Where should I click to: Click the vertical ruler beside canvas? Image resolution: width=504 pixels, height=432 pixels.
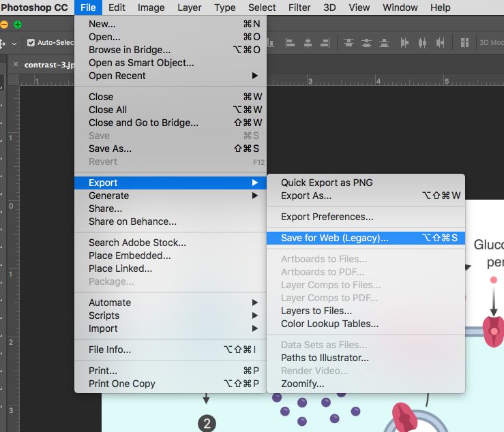point(14,258)
